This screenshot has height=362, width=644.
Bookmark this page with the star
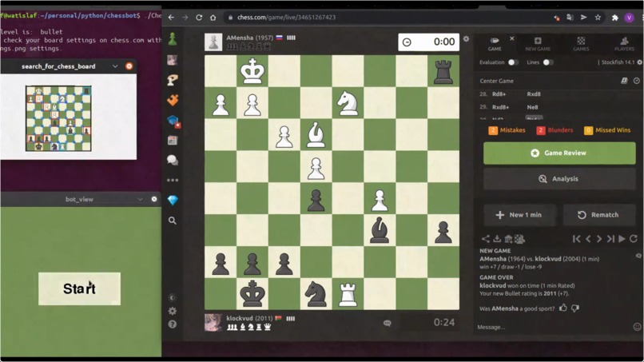pos(598,18)
